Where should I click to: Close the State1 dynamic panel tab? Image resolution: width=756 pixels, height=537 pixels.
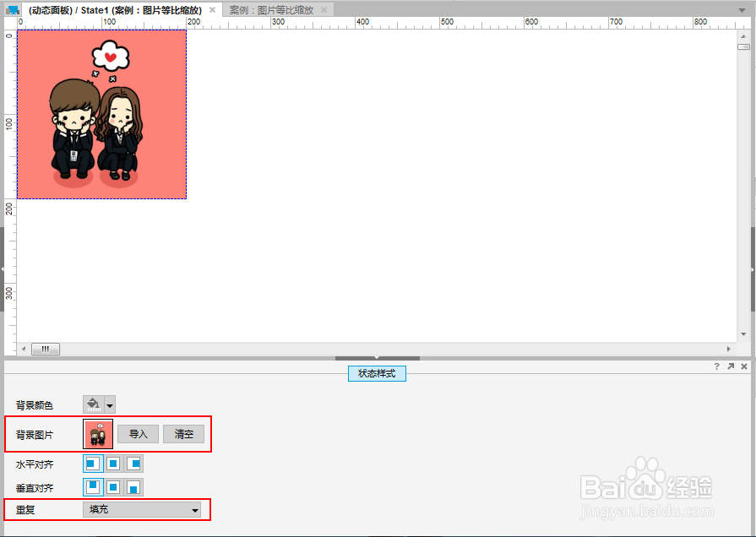pyautogui.click(x=212, y=10)
